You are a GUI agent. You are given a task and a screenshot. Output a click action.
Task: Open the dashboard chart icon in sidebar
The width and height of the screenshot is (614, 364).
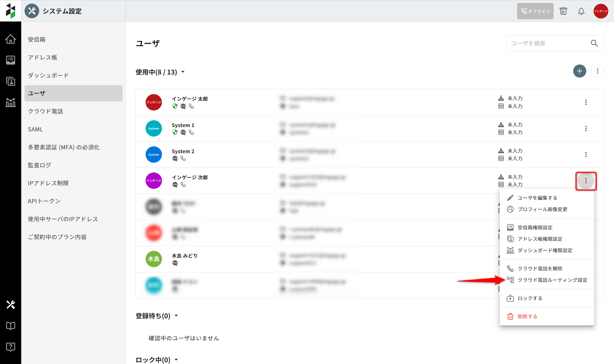pyautogui.click(x=10, y=102)
